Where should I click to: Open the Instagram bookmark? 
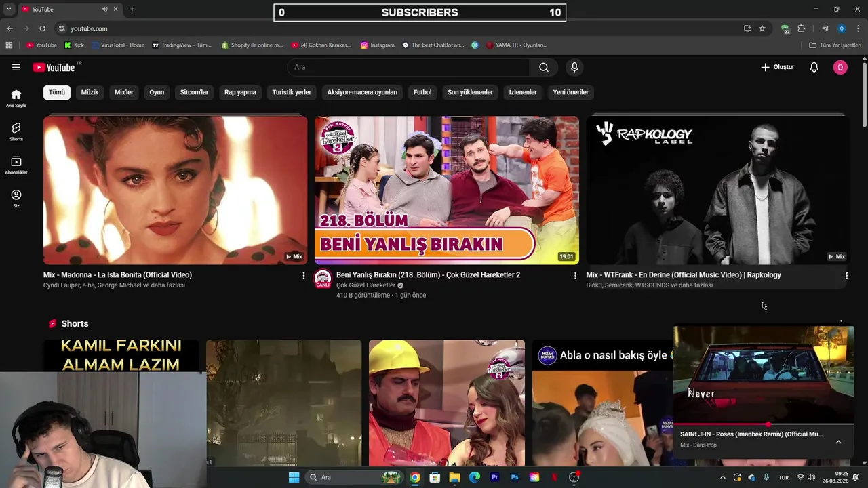377,45
